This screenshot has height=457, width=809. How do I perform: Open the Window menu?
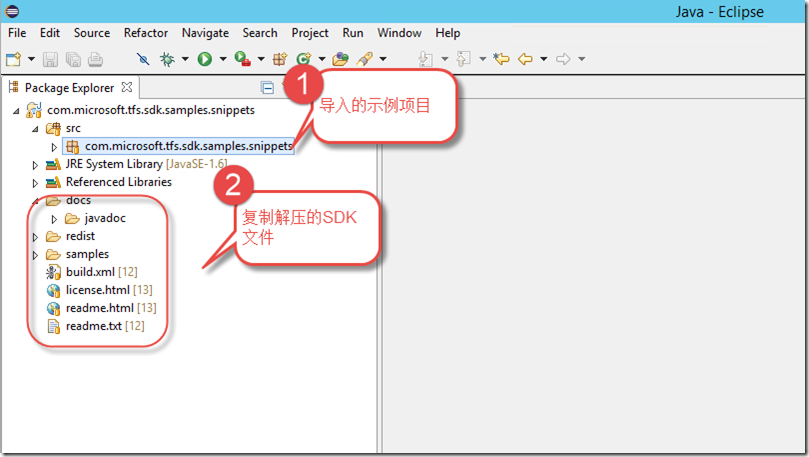(399, 33)
